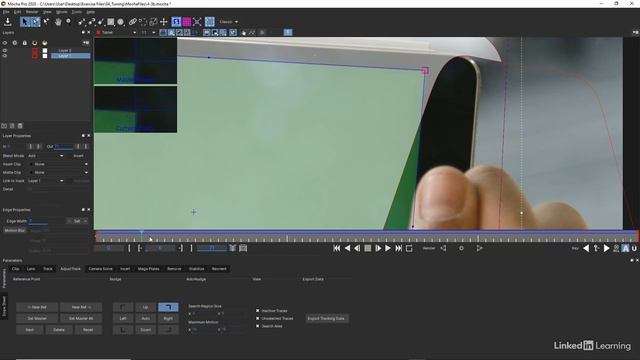Go to the previous keyframe

click(586, 248)
